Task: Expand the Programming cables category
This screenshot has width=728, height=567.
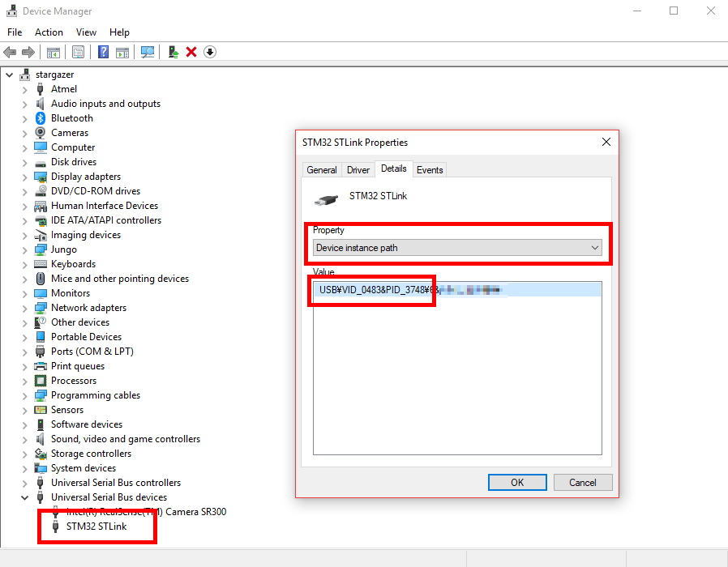Action: coord(24,395)
